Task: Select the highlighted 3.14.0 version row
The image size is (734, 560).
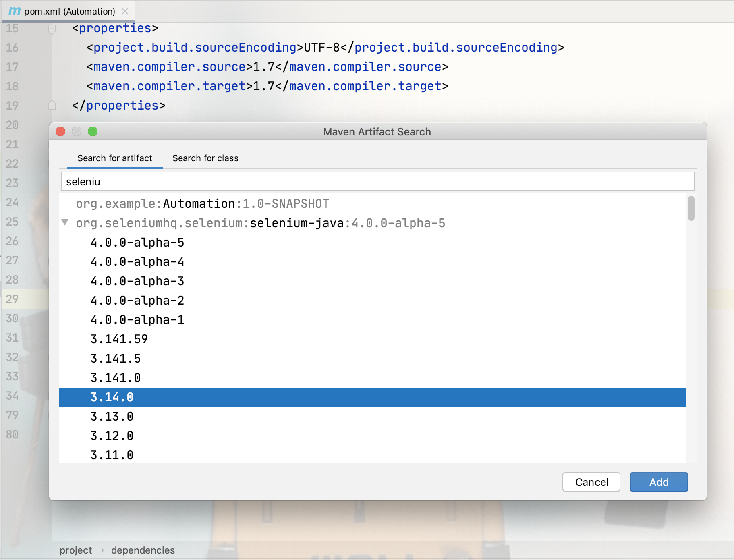Action: [112, 397]
